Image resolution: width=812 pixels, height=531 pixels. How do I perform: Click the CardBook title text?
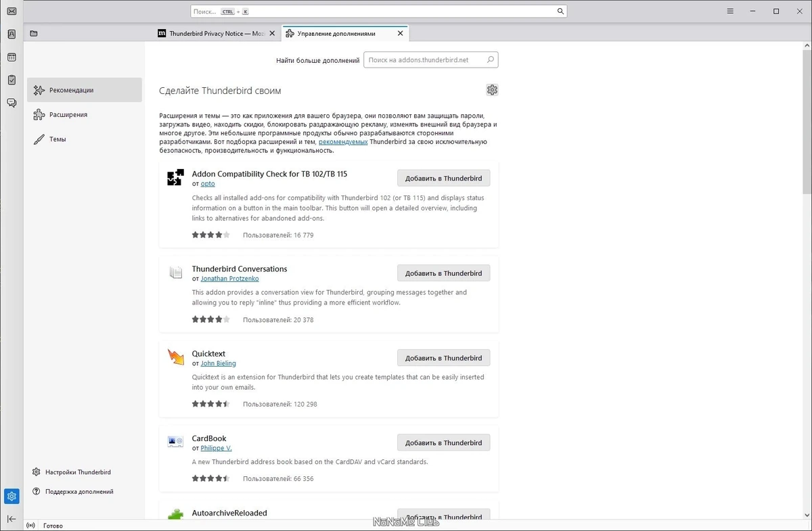click(209, 438)
